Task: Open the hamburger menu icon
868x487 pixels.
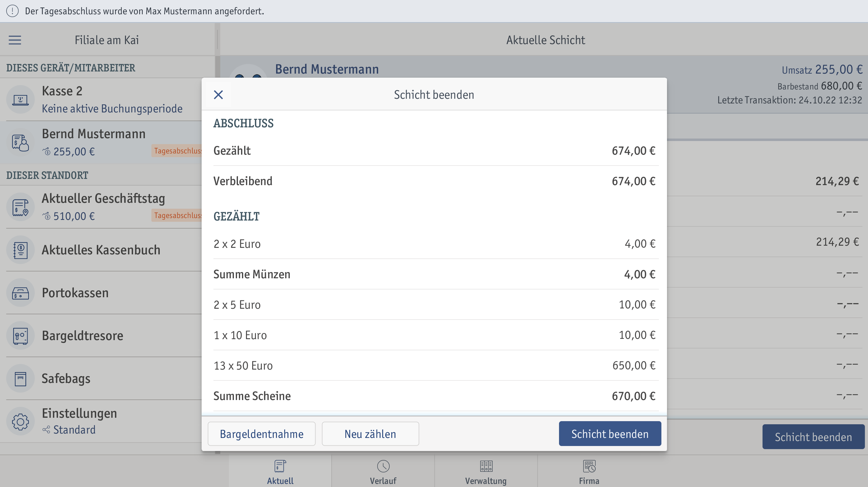Action: [15, 40]
